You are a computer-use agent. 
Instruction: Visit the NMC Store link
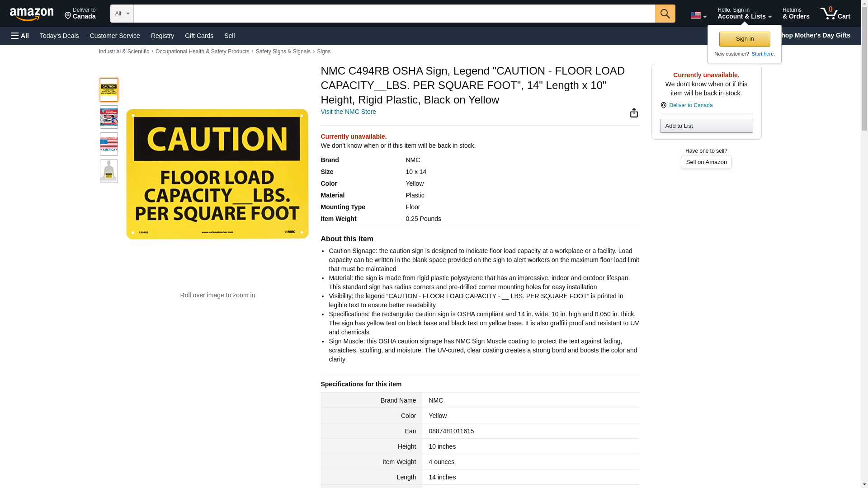[x=348, y=112]
